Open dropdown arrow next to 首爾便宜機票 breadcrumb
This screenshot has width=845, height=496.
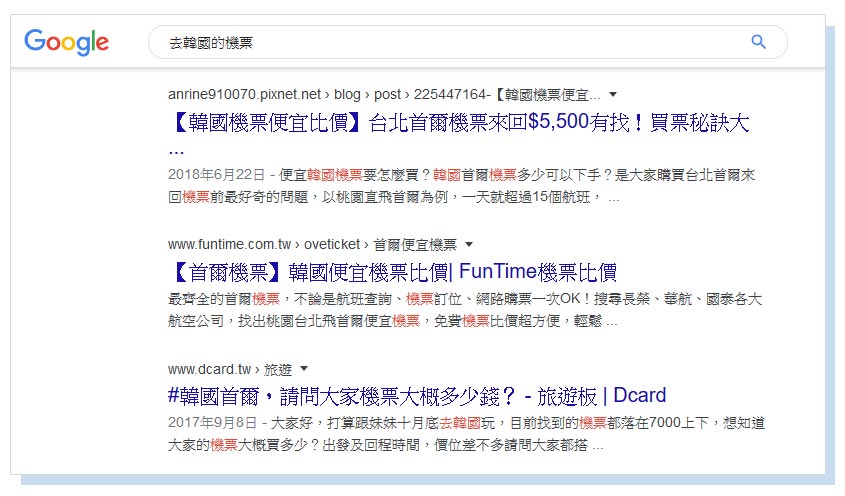point(468,244)
